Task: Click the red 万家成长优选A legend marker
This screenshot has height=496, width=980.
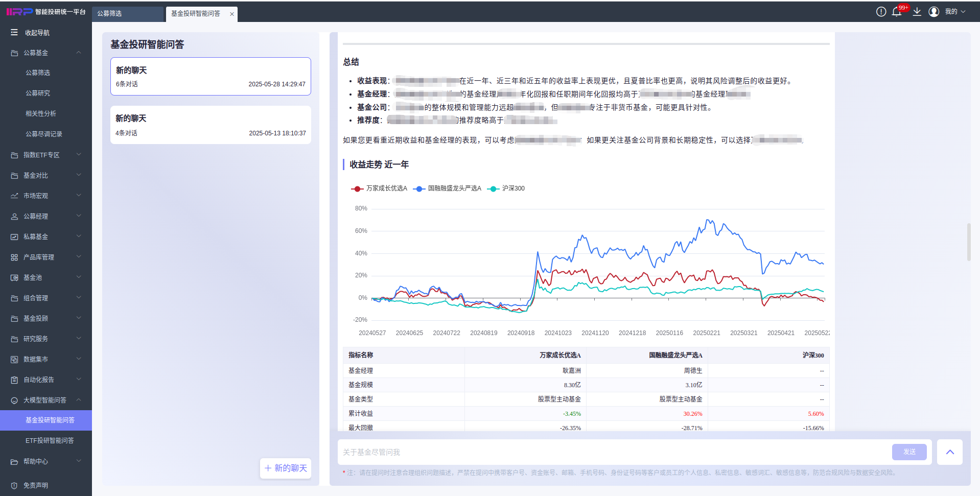Action: click(357, 189)
